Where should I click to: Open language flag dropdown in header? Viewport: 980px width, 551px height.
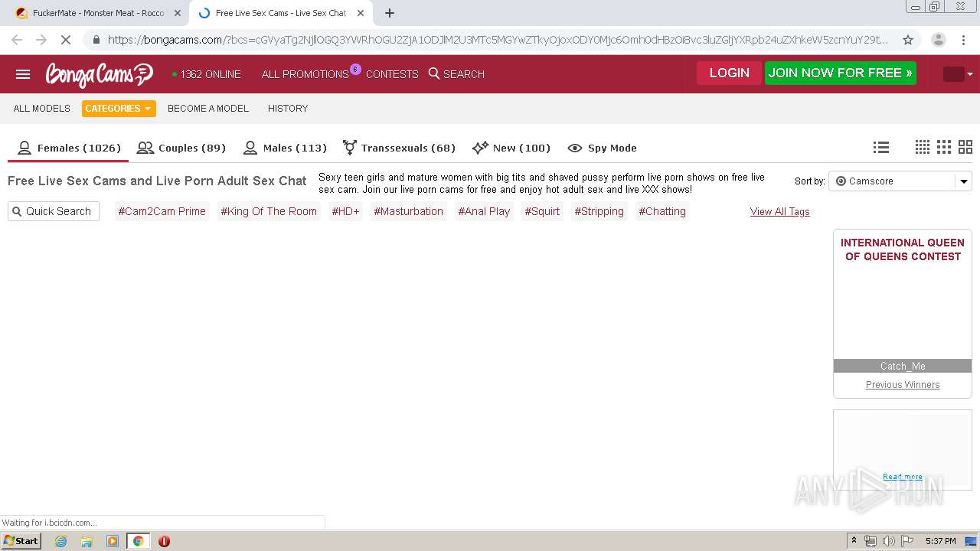[958, 74]
